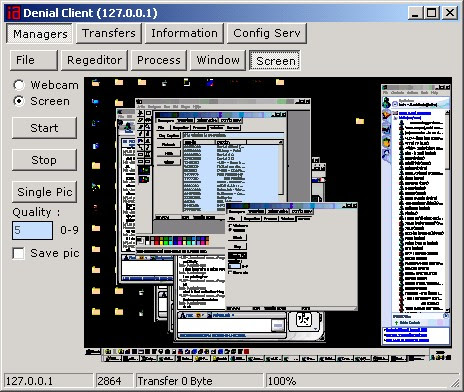Click the window resize grip corner
This screenshot has width=464, height=392.
coord(455,382)
